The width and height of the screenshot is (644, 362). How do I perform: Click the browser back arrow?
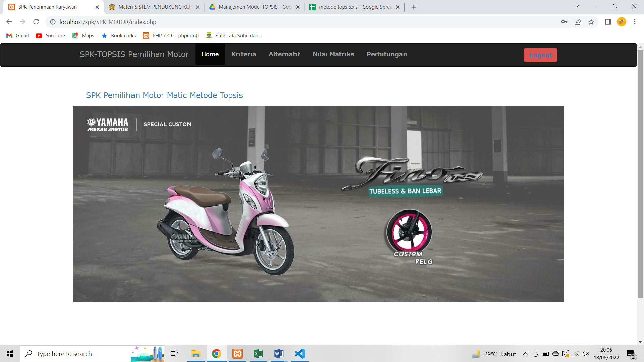(9, 22)
